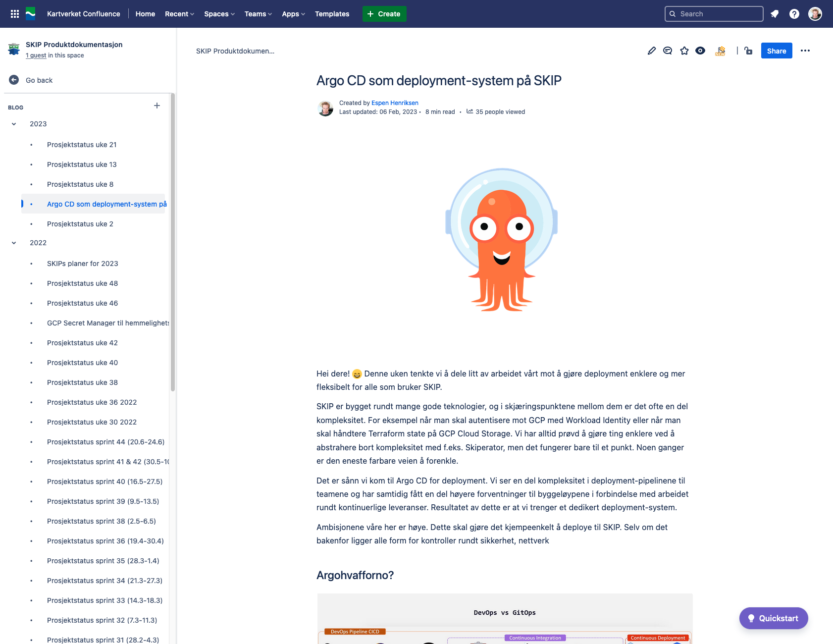Open Prosjektstatus uke 46

pyautogui.click(x=82, y=303)
